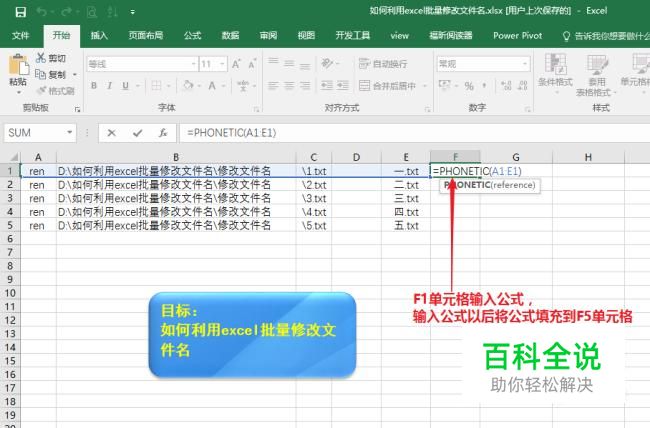
Task: Click the orientation (angled text) icon
Action: pos(327,63)
